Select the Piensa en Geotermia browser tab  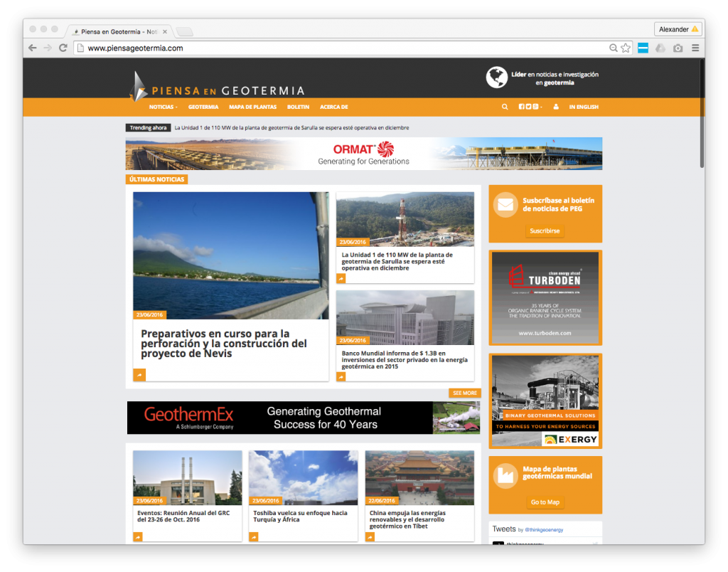coord(119,31)
